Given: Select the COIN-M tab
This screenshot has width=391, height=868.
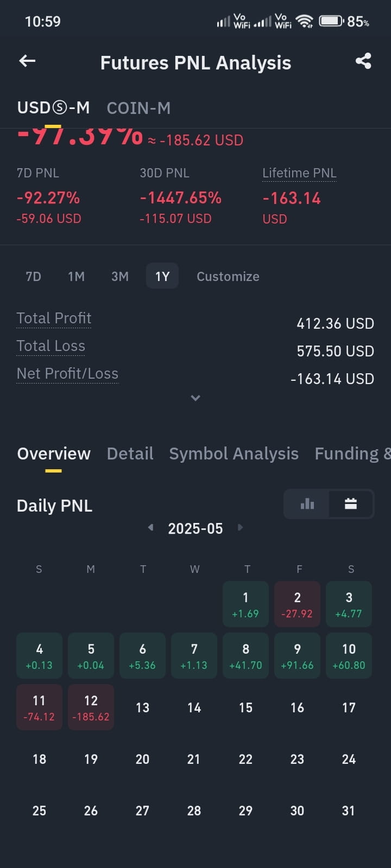Looking at the screenshot, I should click(x=138, y=108).
